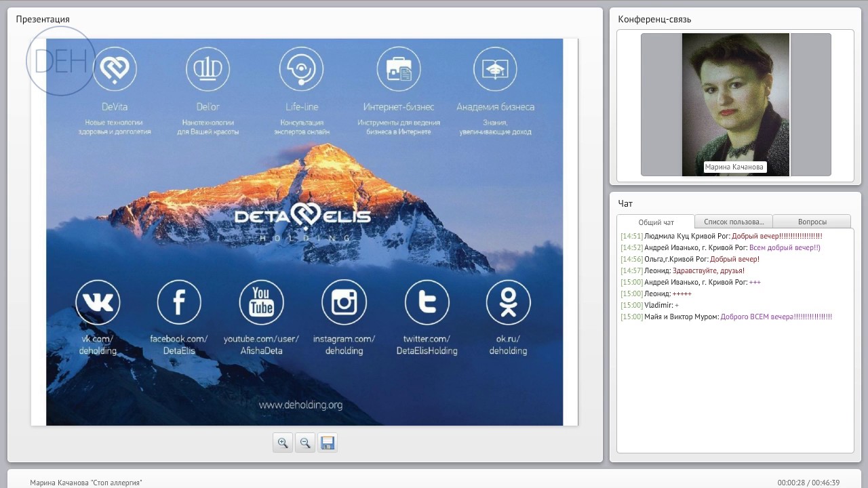868x488 pixels.
Task: Click Леонид's '+++++' message
Action: pyautogui.click(x=656, y=293)
